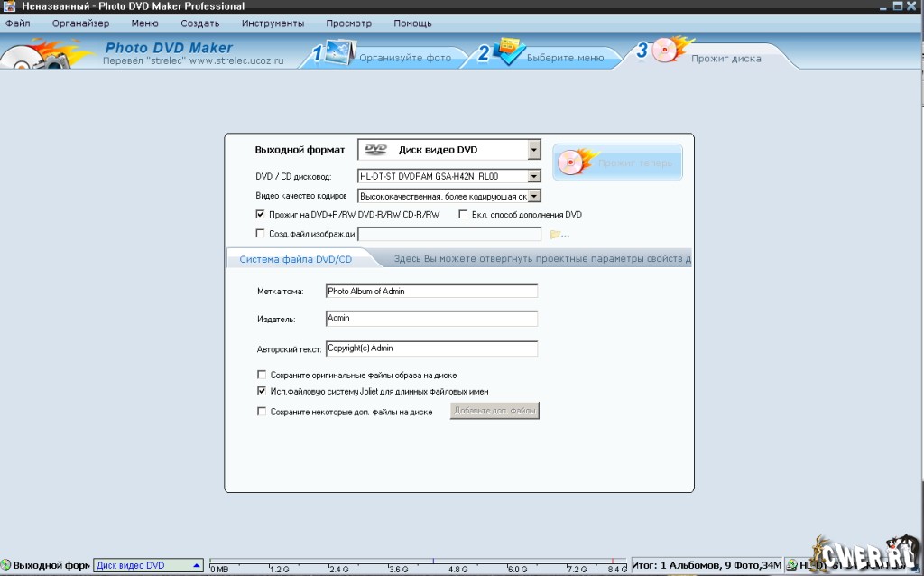The height and width of the screenshot is (576, 924).
Task: Expand the 'Видео качество кодирое' dropdown
Action: (x=533, y=196)
